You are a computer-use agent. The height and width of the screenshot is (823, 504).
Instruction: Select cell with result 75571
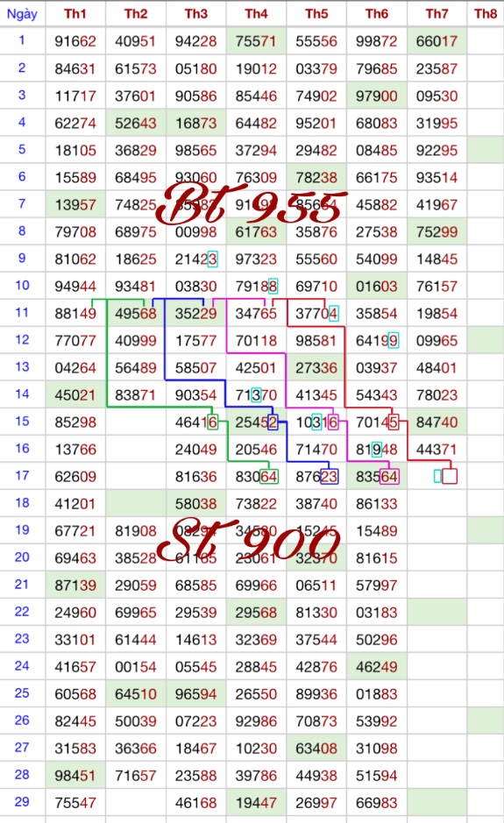pos(256,41)
